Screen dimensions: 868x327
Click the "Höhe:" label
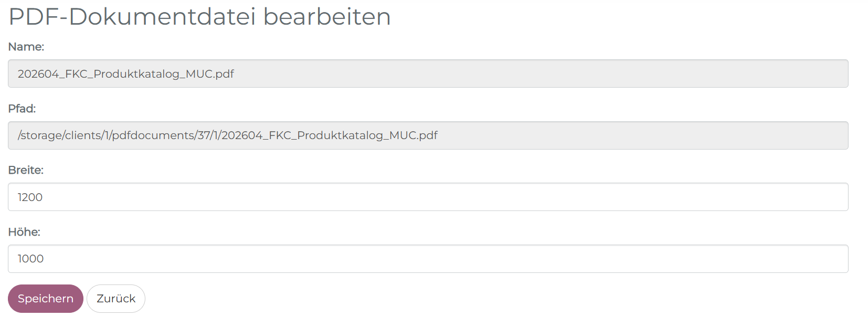24,232
